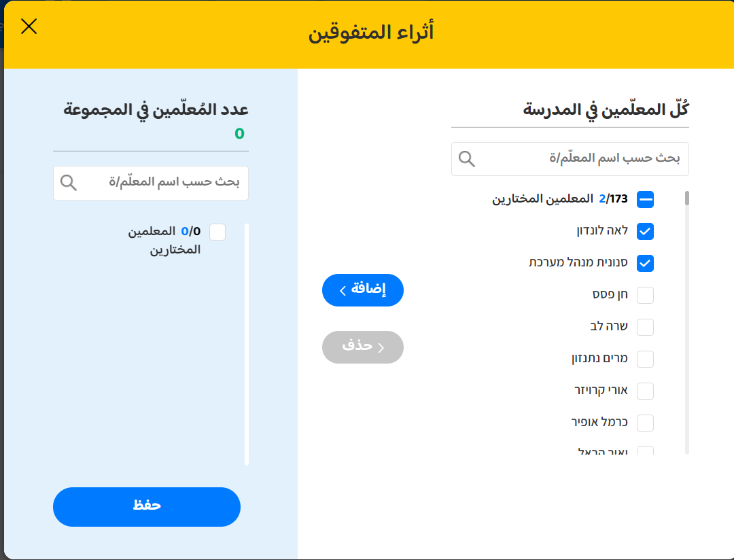Select teacher שרה לב checkbox

pos(645,327)
